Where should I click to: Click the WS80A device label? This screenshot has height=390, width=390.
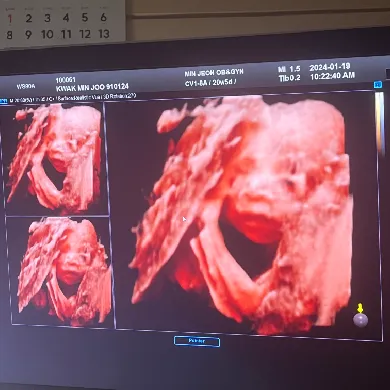click(x=26, y=86)
